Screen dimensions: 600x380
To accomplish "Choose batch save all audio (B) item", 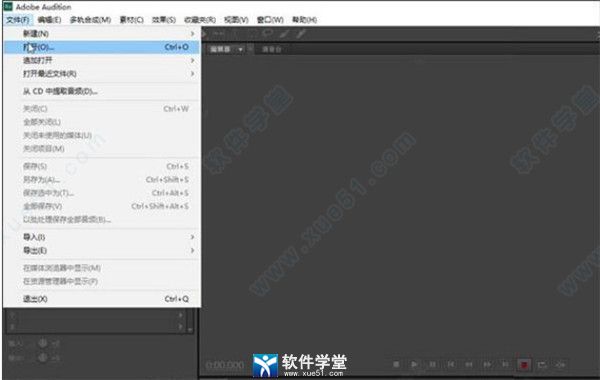I will (101, 219).
